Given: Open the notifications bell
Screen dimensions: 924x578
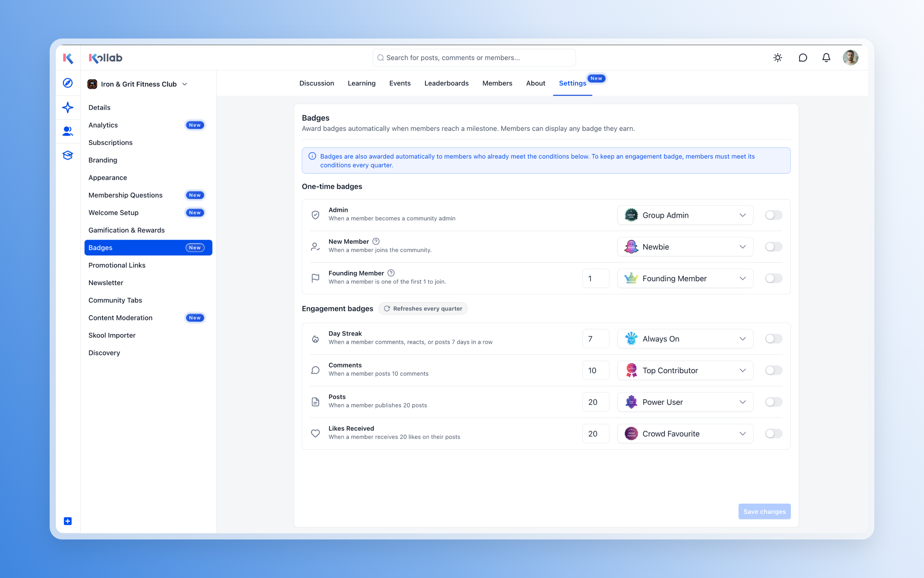Looking at the screenshot, I should [x=826, y=58].
